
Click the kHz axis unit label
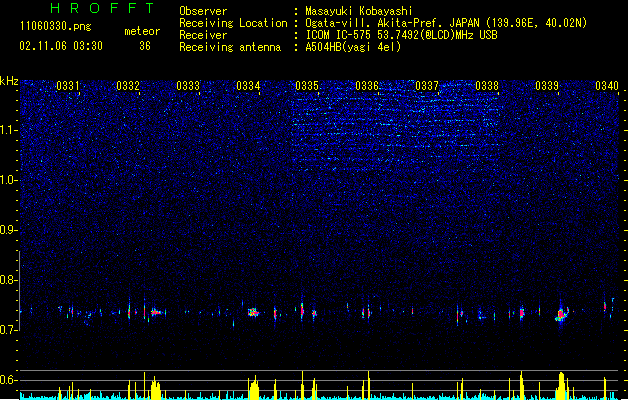[9, 81]
